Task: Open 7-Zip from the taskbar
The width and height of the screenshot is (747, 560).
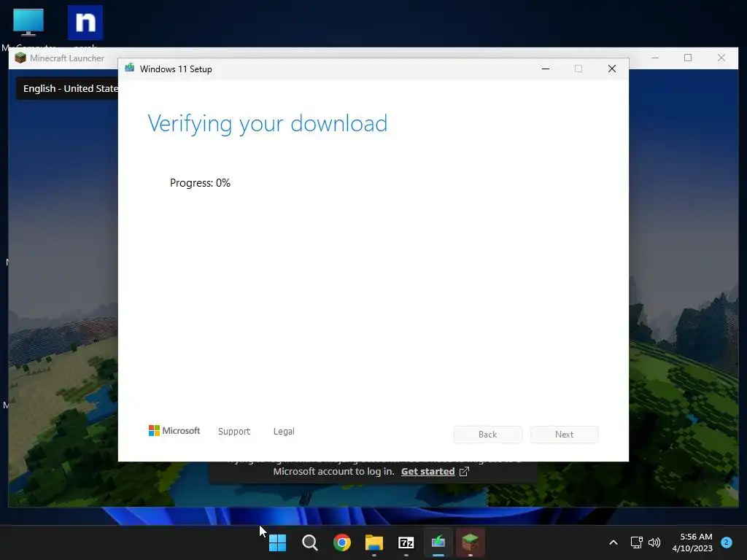Action: (406, 542)
